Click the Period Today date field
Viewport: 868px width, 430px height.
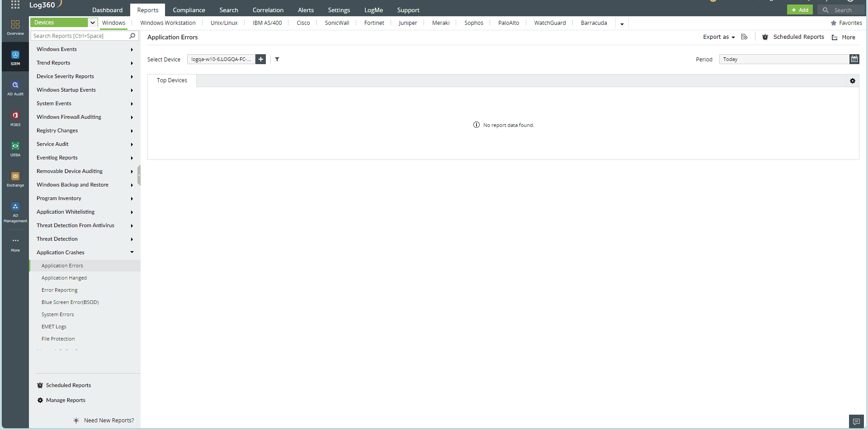(x=784, y=59)
